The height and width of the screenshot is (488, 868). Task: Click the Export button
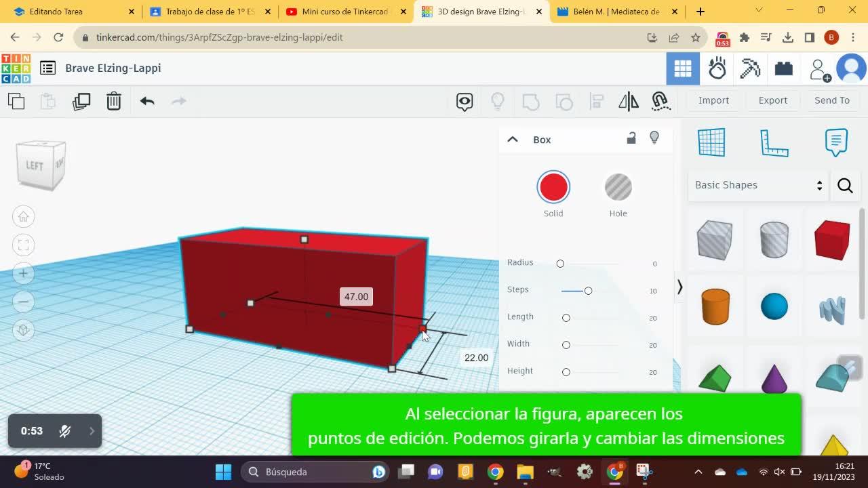tap(772, 100)
